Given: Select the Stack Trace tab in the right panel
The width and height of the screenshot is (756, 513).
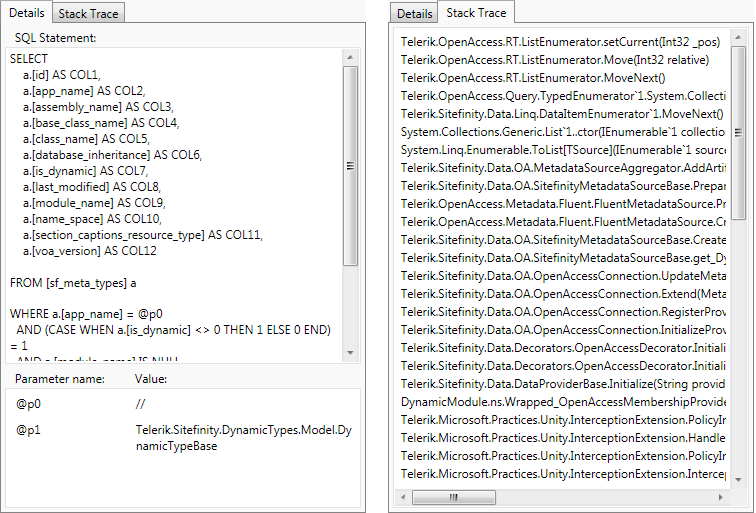Looking at the screenshot, I should pos(476,13).
